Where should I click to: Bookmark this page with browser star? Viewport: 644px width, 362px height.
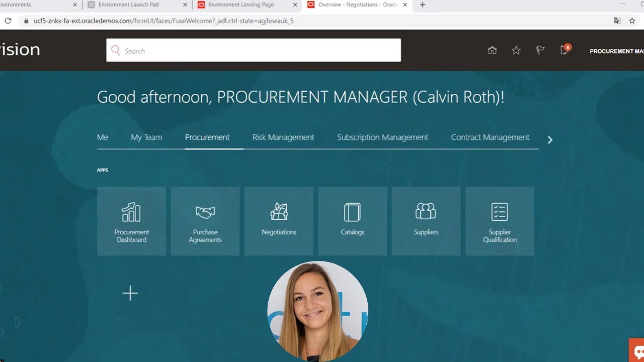pos(632,21)
